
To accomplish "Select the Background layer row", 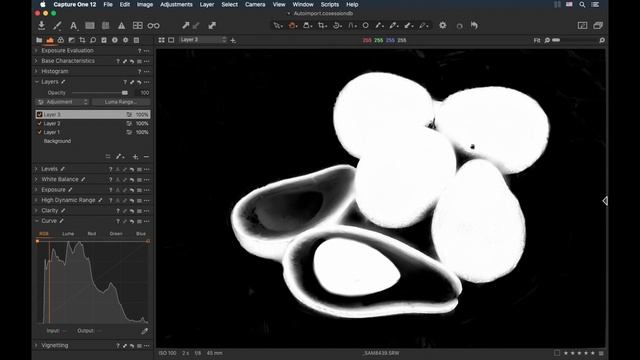I will point(93,141).
